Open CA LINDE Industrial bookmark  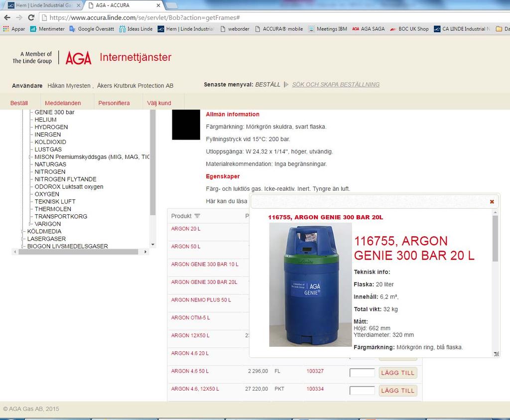(x=462, y=29)
